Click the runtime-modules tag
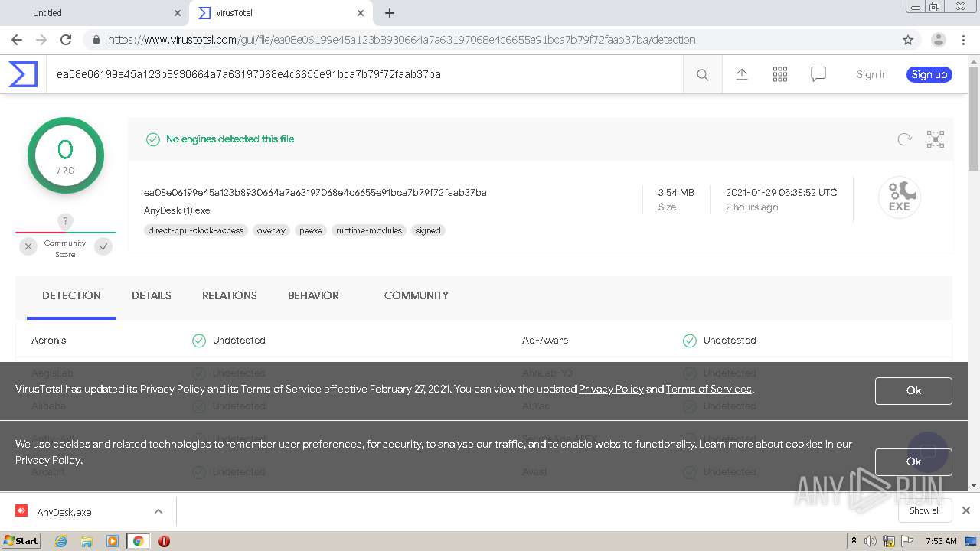980x551 pixels. coord(369,230)
